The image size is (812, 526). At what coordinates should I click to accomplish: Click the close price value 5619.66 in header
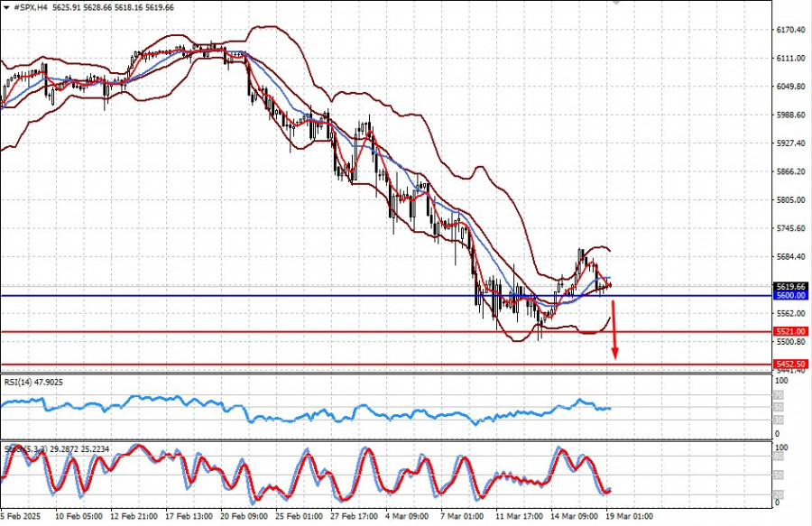coord(159,8)
